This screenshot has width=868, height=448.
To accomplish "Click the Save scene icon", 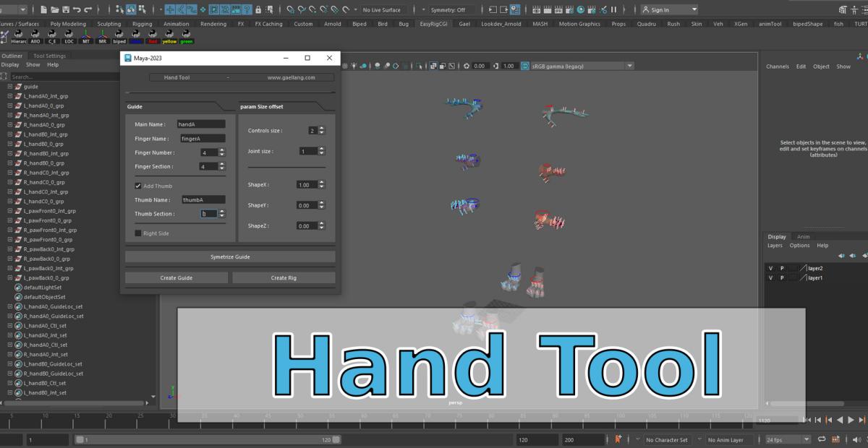I will (x=65, y=10).
